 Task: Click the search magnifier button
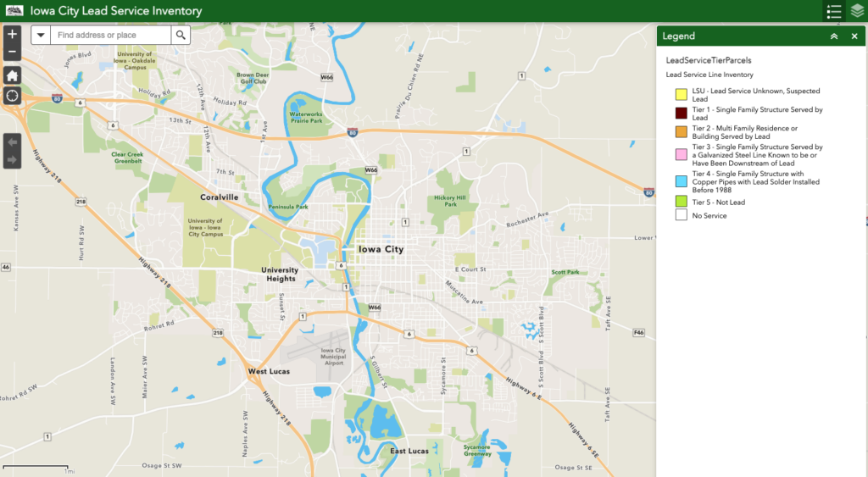[x=181, y=35]
